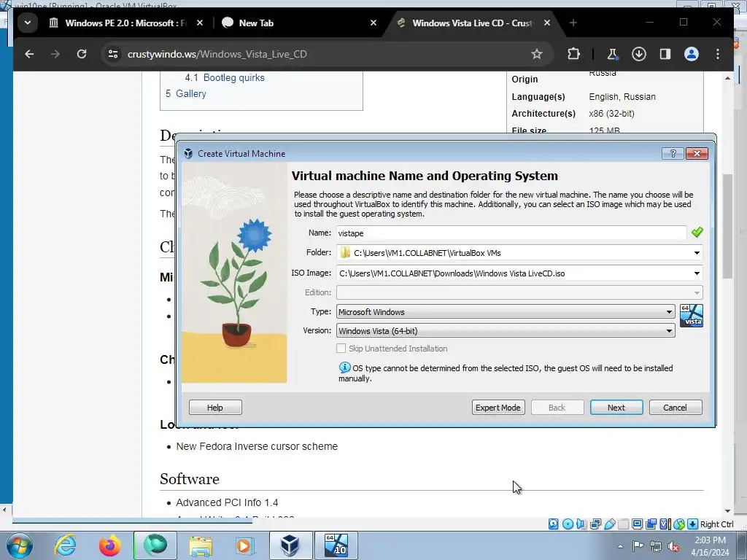Screen dimensions: 747x560
Task: Open Chrome tab search chevron
Action: pyautogui.click(x=28, y=23)
